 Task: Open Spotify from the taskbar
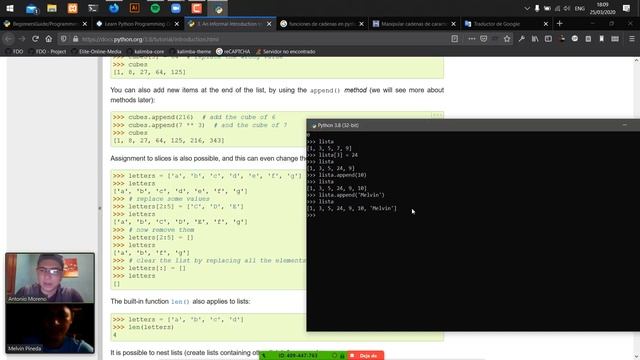[155, 8]
